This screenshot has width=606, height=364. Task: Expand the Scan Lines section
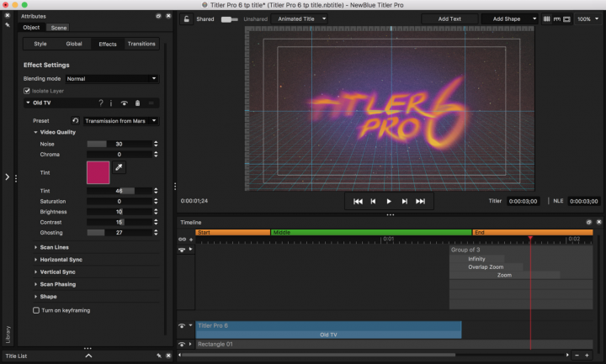[x=35, y=247]
